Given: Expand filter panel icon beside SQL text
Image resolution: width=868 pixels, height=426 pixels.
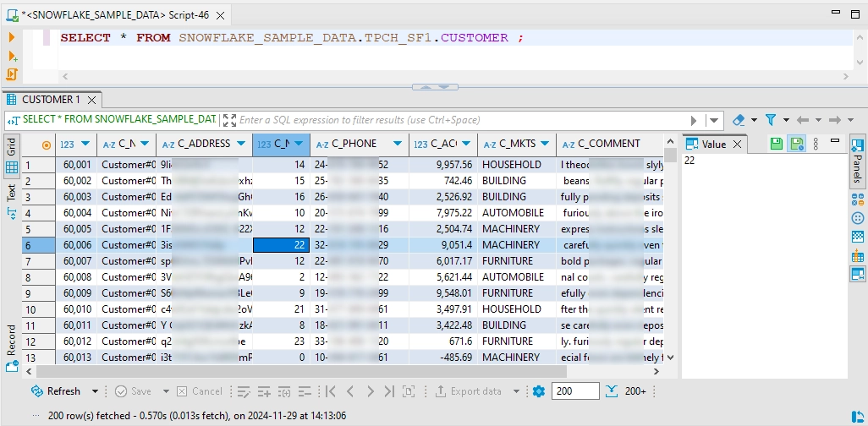Looking at the screenshot, I should pyautogui.click(x=229, y=120).
